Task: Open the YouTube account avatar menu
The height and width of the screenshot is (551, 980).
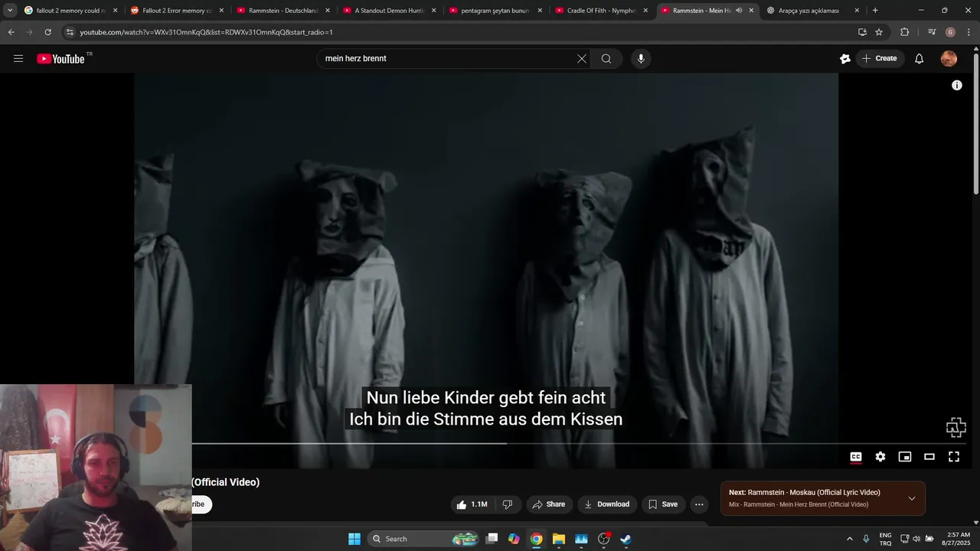Action: (x=949, y=59)
